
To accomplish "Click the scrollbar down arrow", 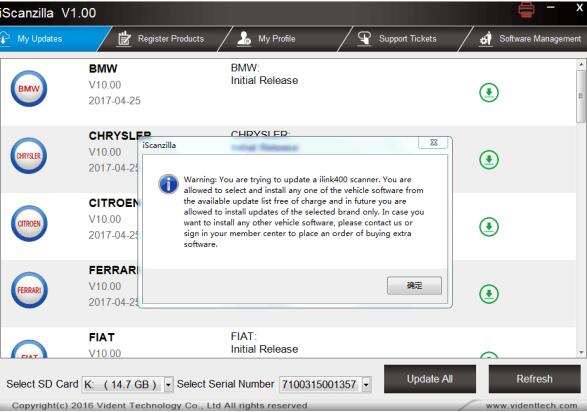I will pyautogui.click(x=581, y=352).
